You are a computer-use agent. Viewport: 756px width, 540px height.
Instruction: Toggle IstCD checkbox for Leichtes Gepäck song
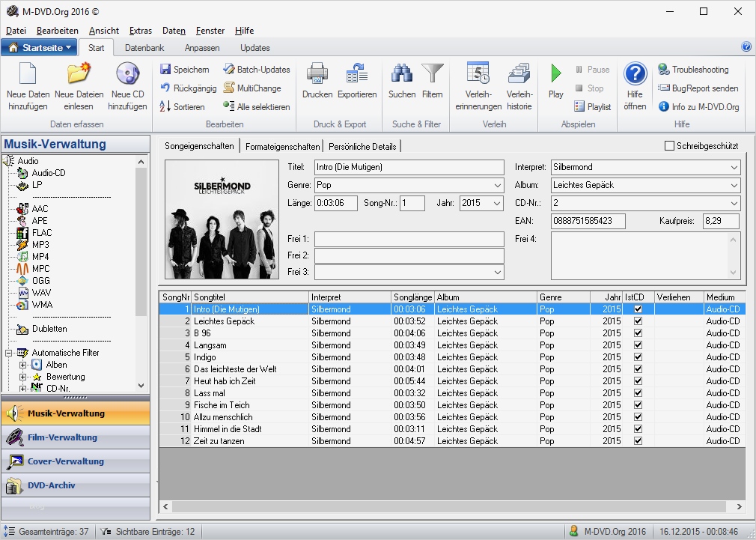(x=638, y=321)
